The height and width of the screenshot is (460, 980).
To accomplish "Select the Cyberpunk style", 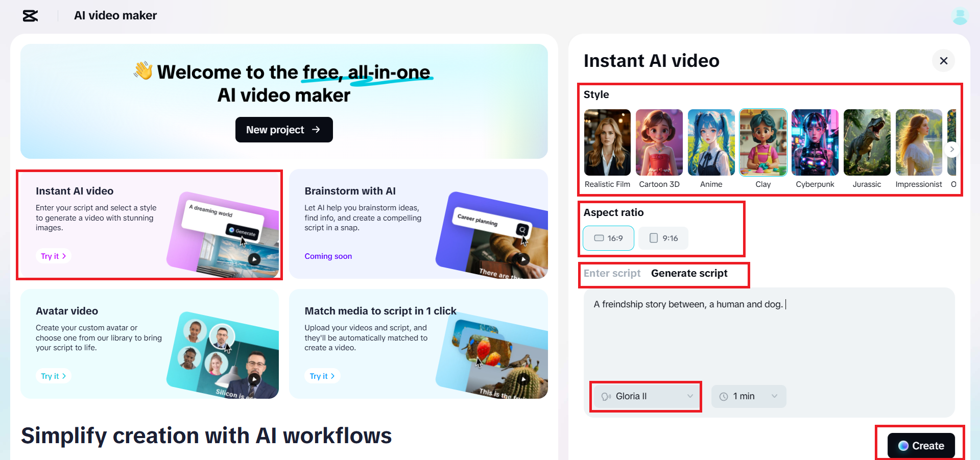I will pyautogui.click(x=815, y=142).
